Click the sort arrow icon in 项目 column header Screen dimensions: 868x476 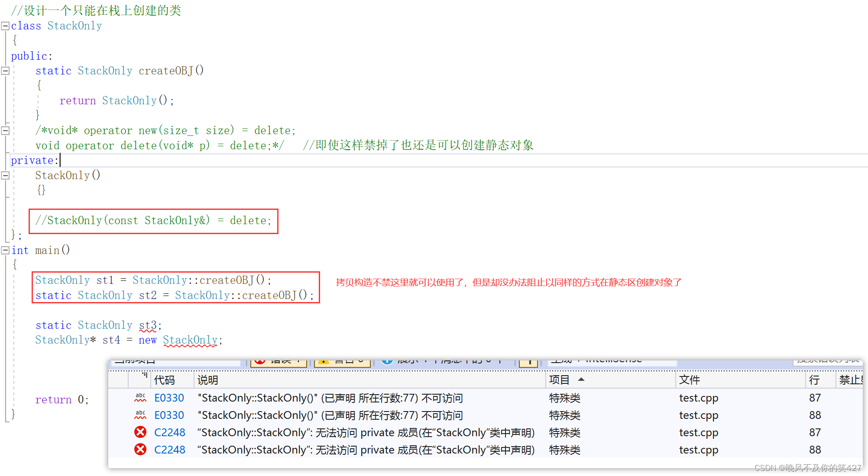pos(581,380)
